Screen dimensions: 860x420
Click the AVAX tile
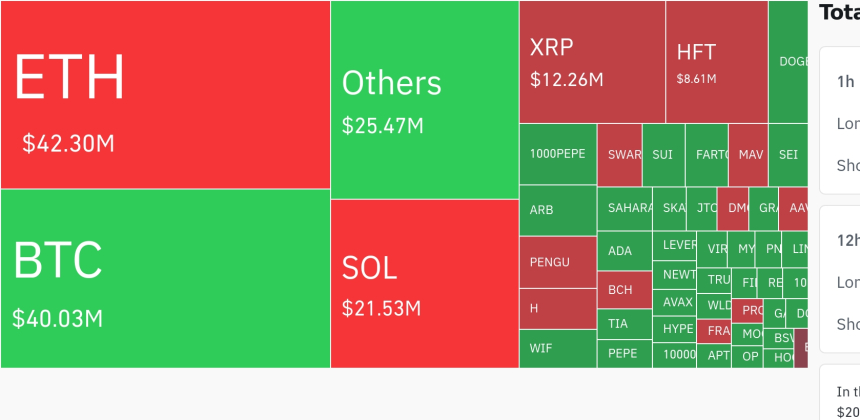pos(678,302)
